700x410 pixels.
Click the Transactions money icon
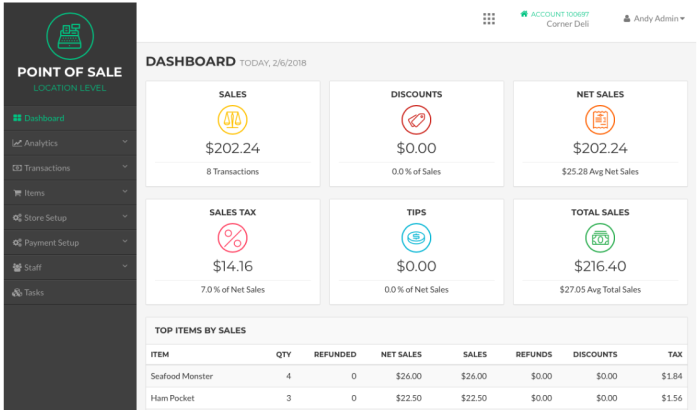pos(17,168)
